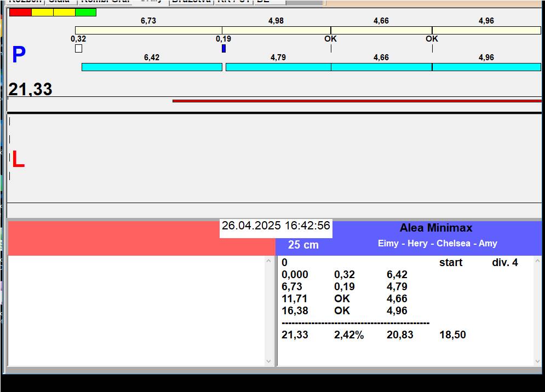The width and height of the screenshot is (545, 392).
Task: Click the small blue marker under 0,19
Action: (x=223, y=48)
